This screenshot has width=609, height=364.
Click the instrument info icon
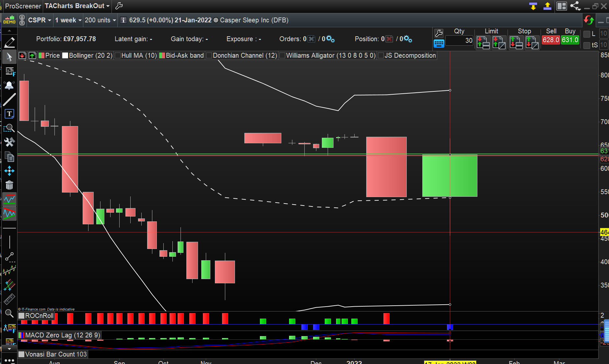coord(123,20)
